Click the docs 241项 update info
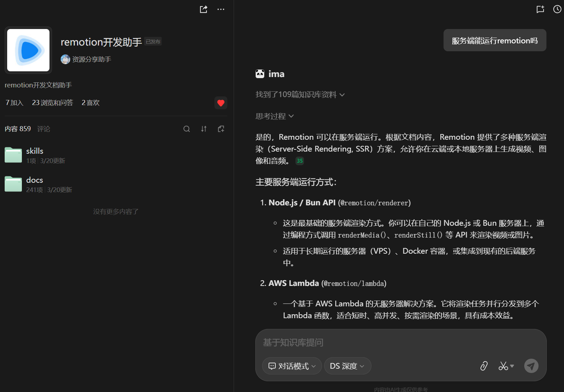Screen dimensions: 564x392 coord(49,190)
